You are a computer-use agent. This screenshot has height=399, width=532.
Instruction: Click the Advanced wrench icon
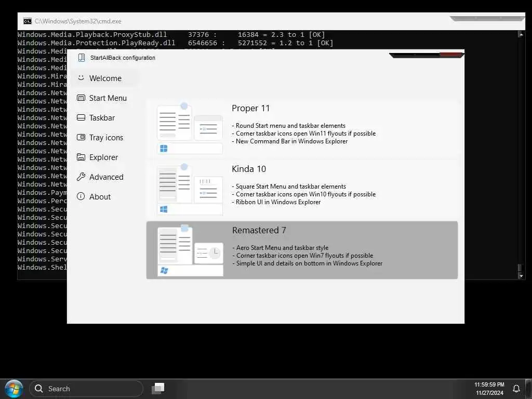coord(81,177)
